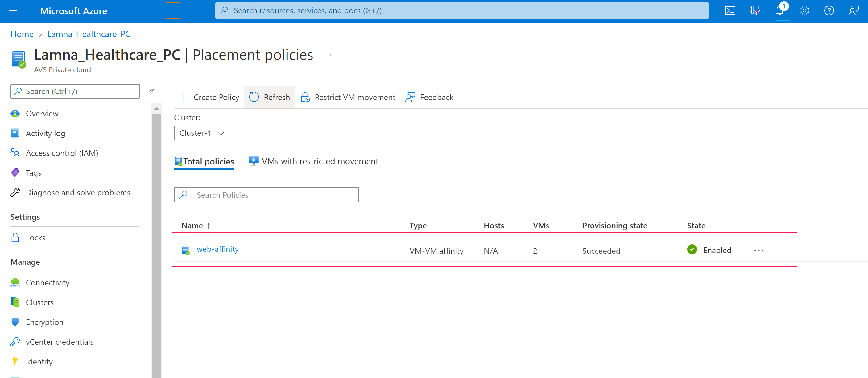
Task: Open the Cluster-1 dropdown
Action: click(x=201, y=133)
